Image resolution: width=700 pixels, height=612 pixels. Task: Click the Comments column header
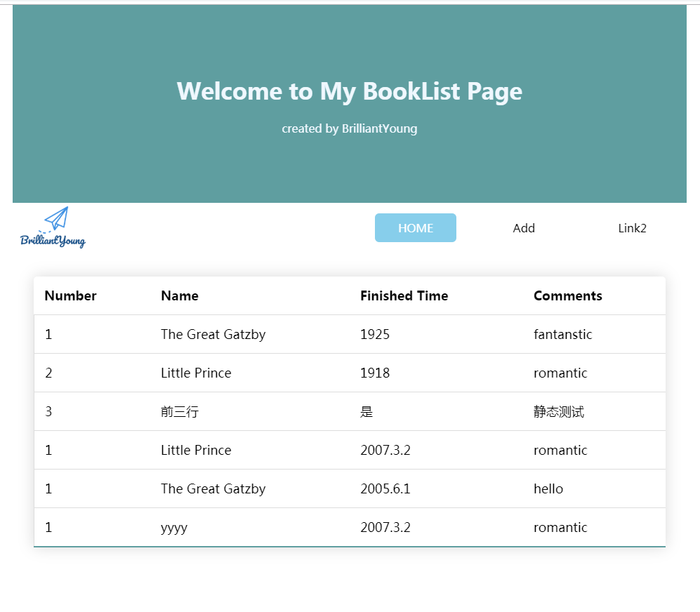point(567,295)
